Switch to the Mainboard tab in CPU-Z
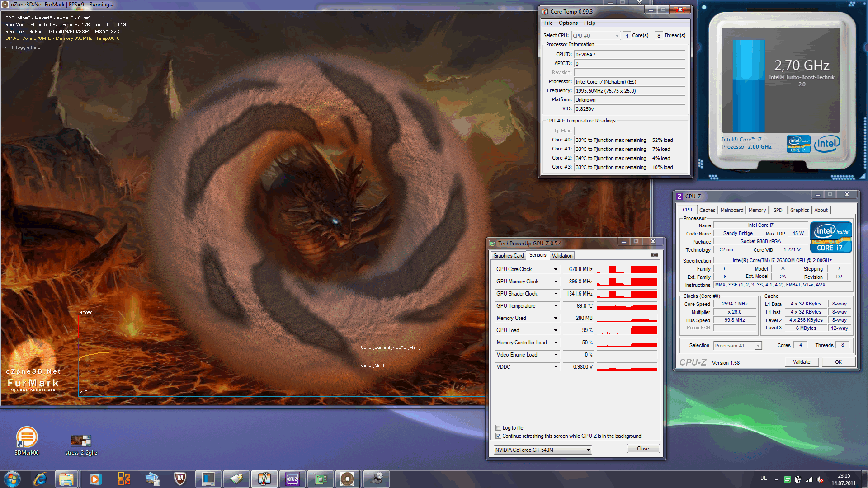Image resolution: width=868 pixels, height=488 pixels. tap(731, 210)
